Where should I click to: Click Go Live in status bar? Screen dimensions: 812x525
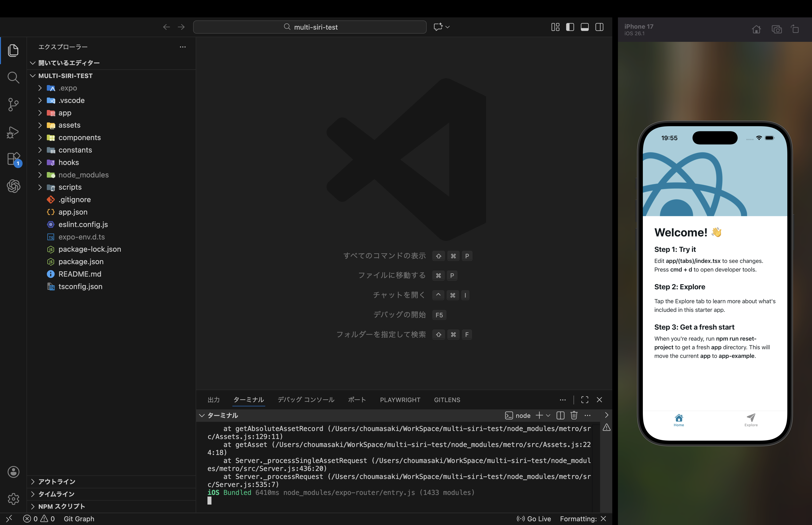(x=534, y=518)
